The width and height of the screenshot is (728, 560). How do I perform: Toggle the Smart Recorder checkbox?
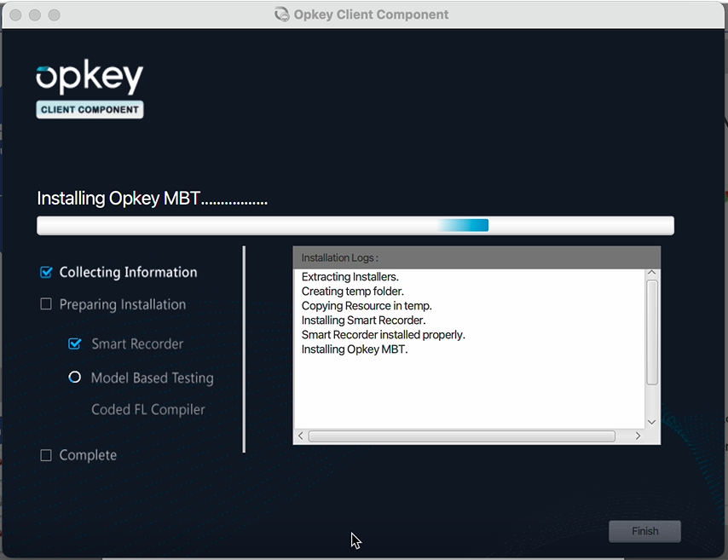pyautogui.click(x=74, y=344)
